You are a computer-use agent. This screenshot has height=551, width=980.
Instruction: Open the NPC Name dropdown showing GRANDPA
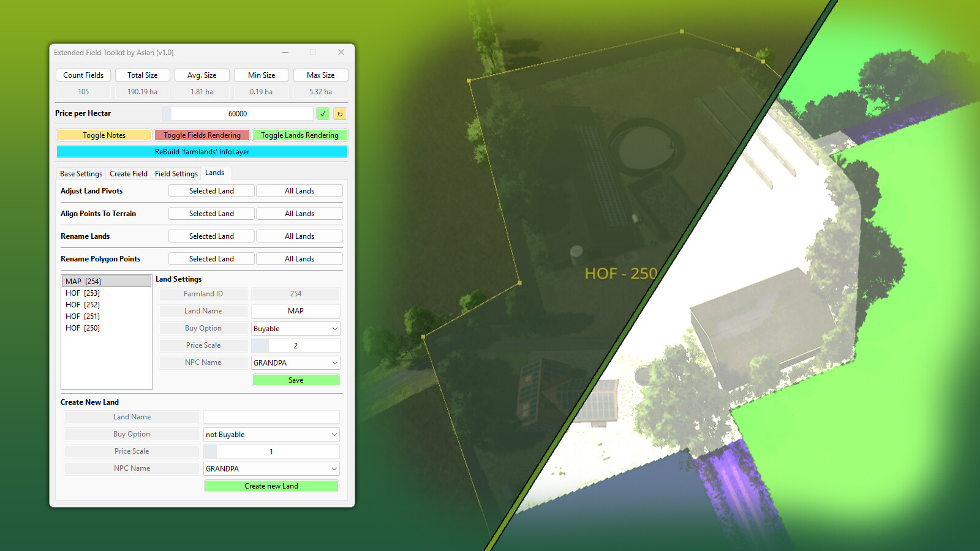[x=295, y=362]
